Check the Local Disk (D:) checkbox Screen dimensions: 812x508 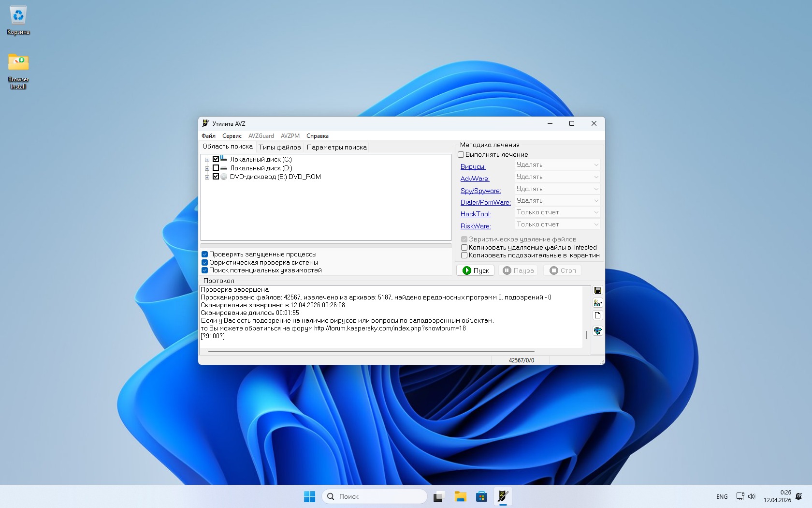216,168
